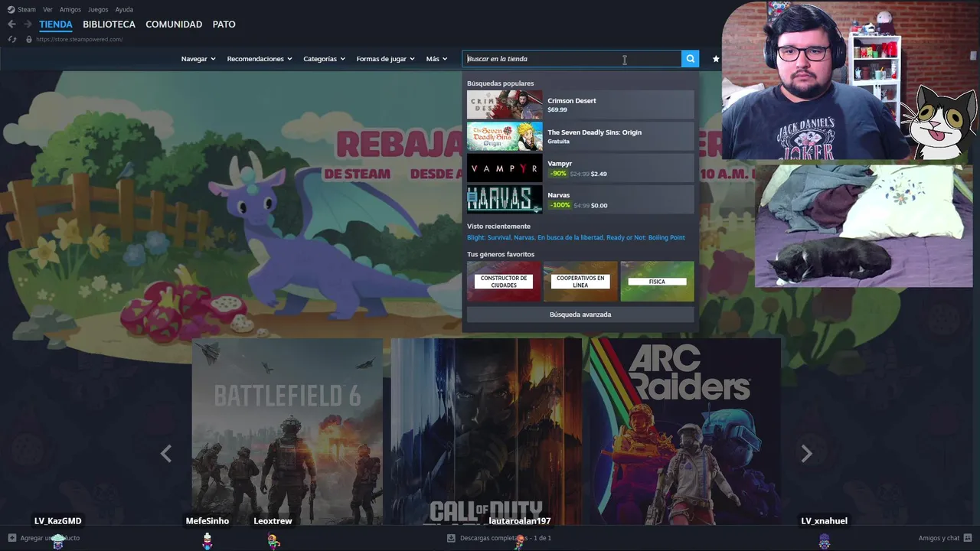Open the Ver menu
This screenshot has height=551, width=980.
[47, 9]
